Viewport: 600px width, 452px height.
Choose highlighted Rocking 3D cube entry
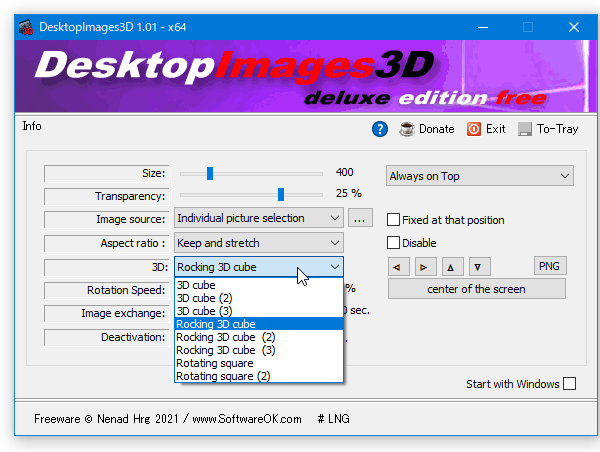pos(259,324)
